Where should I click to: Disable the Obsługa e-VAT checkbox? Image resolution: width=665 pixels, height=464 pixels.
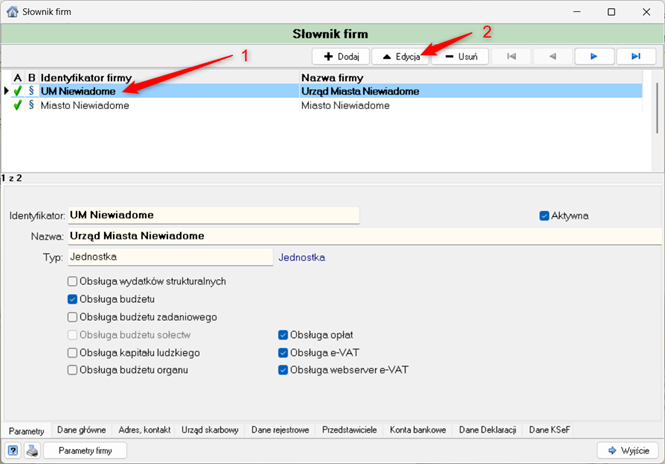click(283, 352)
